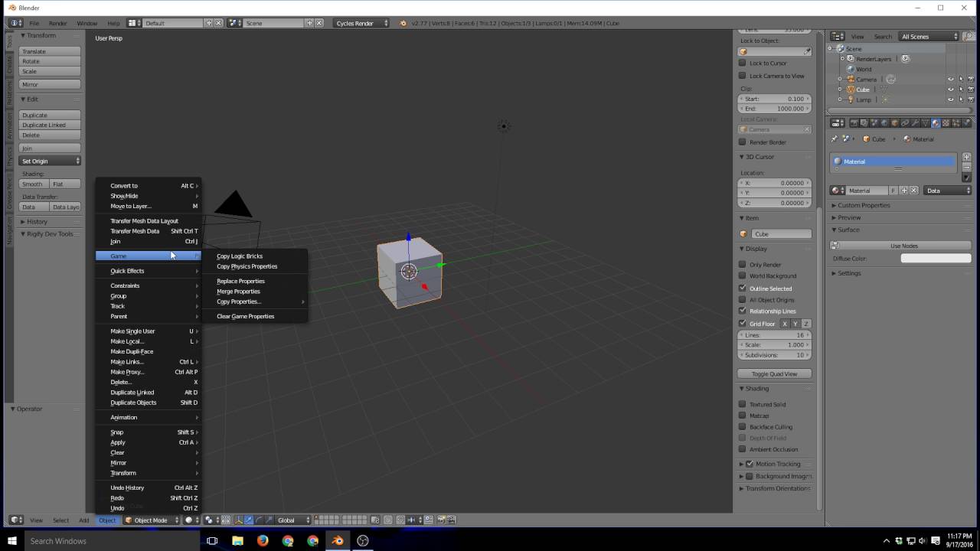The width and height of the screenshot is (980, 551).
Task: Open the Physics properties tab icon
Action: point(966,123)
